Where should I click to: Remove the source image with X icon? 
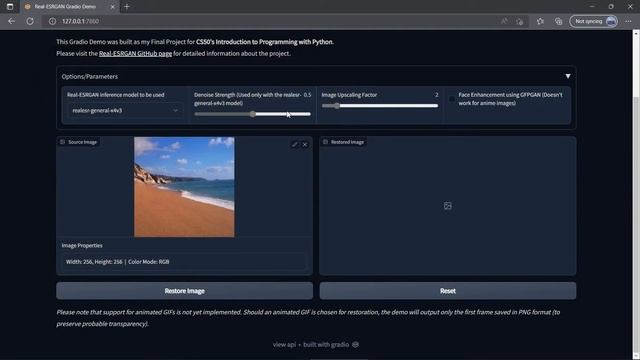click(x=305, y=144)
